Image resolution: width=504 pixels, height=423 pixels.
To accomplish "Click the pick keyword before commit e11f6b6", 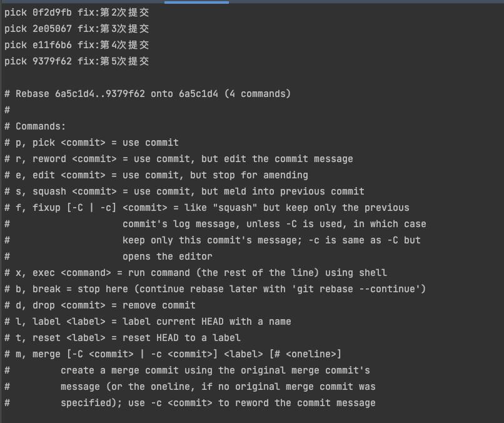I will click(16, 45).
